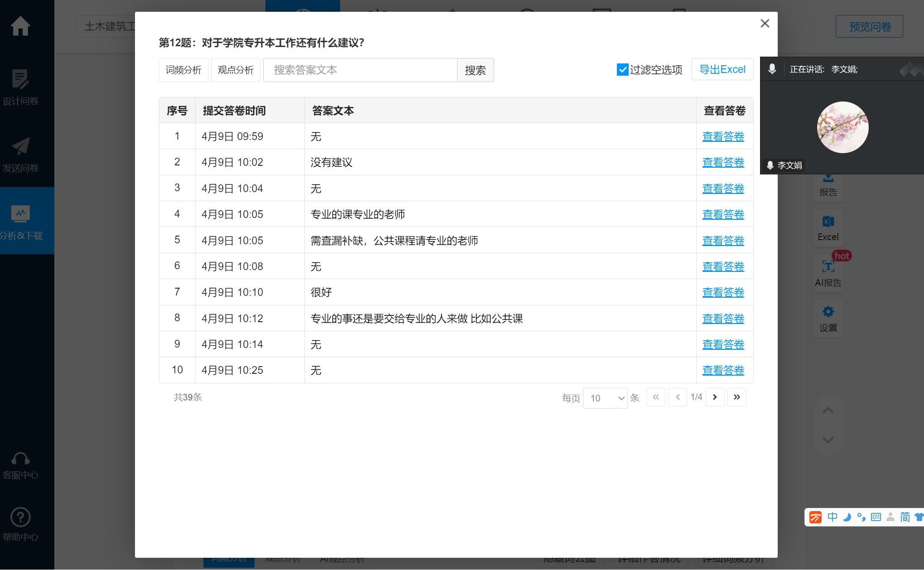Close the question 12 dialog

point(765,24)
